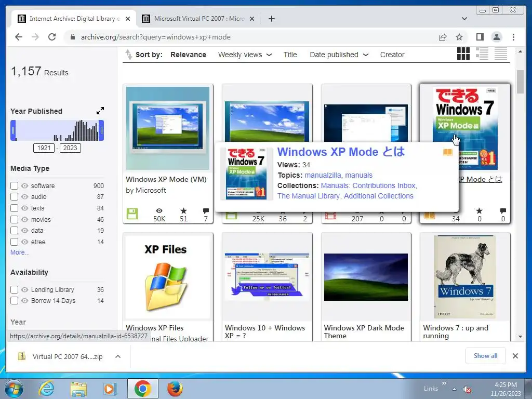This screenshot has height=399, width=532.
Task: Switch to extended list view
Action: (x=482, y=54)
